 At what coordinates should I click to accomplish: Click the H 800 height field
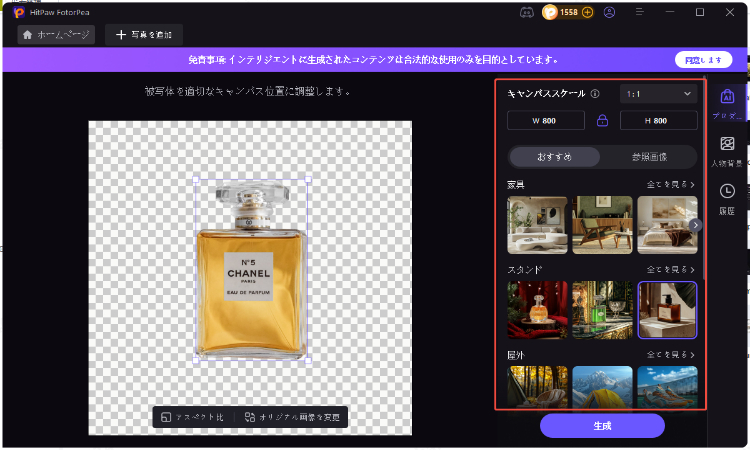(658, 121)
